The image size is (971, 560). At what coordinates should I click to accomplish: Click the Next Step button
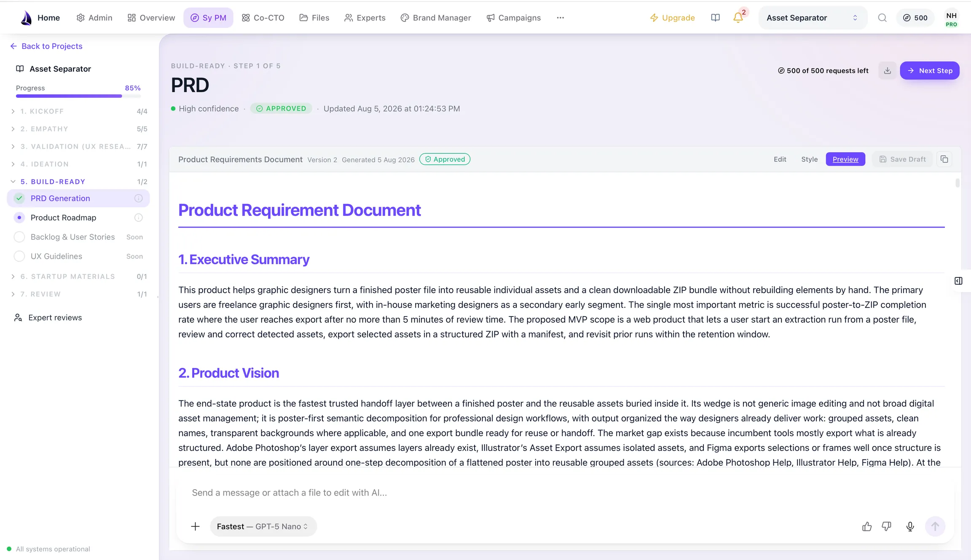click(x=929, y=70)
